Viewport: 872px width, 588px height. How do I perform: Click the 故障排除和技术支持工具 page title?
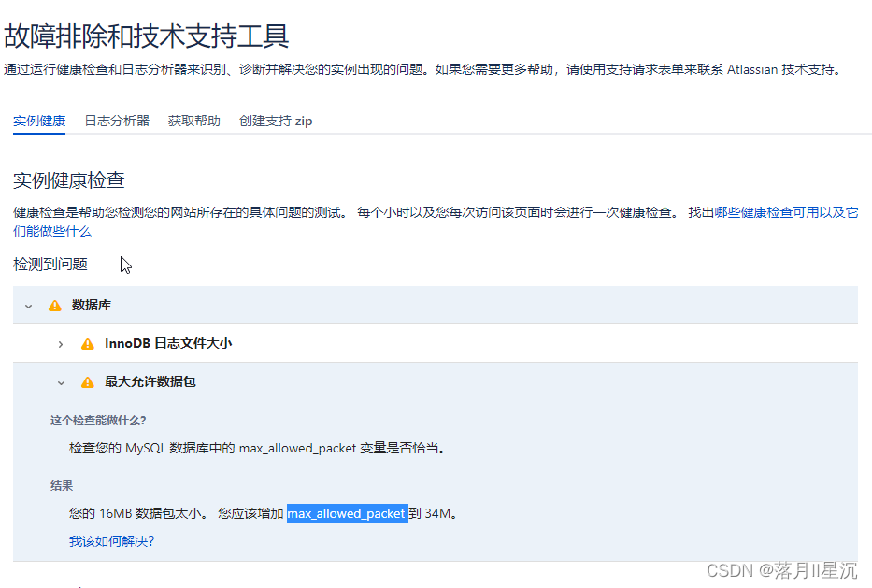146,36
